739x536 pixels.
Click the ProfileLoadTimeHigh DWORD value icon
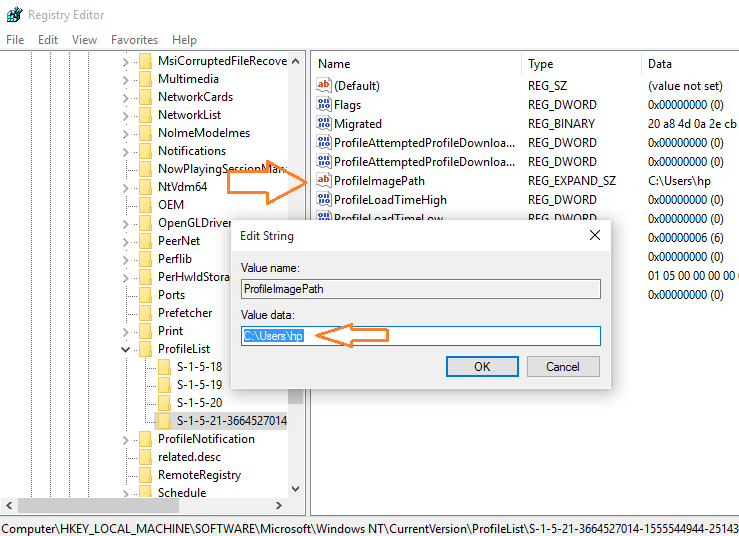323,199
